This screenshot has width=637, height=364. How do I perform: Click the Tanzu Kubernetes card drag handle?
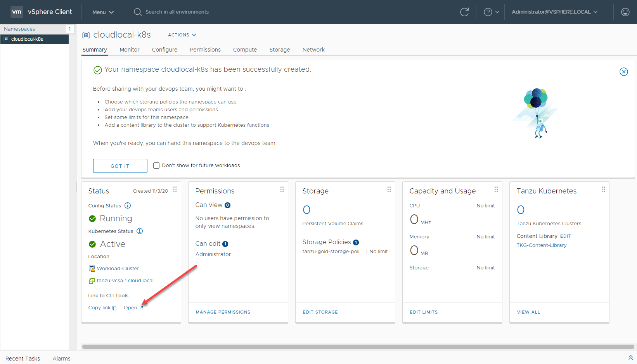(603, 189)
